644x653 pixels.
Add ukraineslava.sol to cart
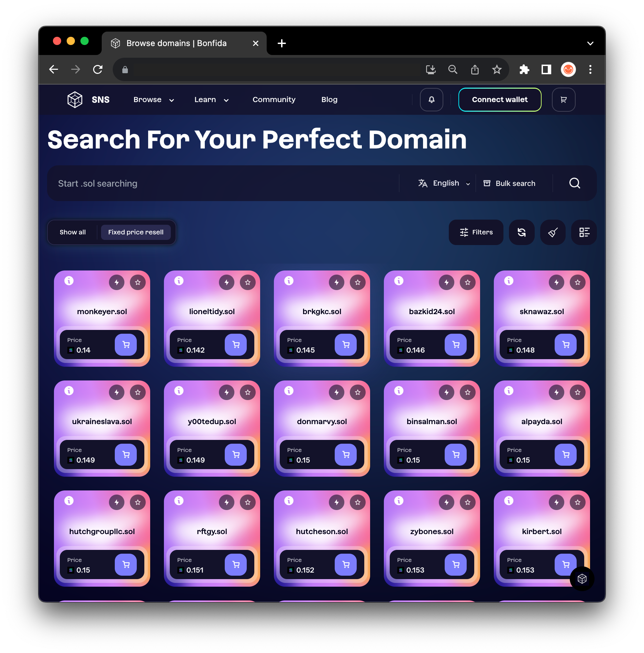click(126, 455)
